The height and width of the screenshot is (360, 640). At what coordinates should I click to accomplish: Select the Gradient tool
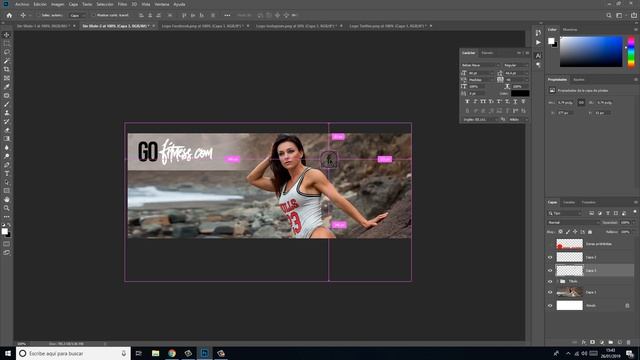7,139
